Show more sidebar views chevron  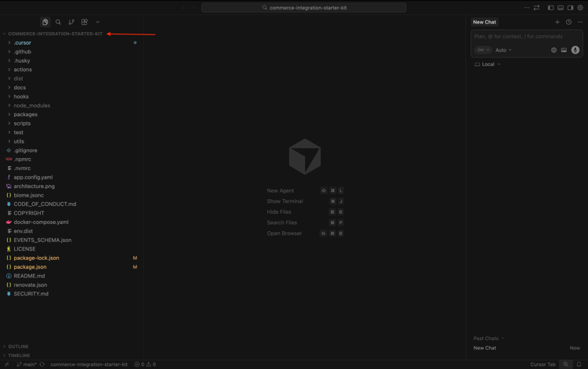[x=97, y=22]
